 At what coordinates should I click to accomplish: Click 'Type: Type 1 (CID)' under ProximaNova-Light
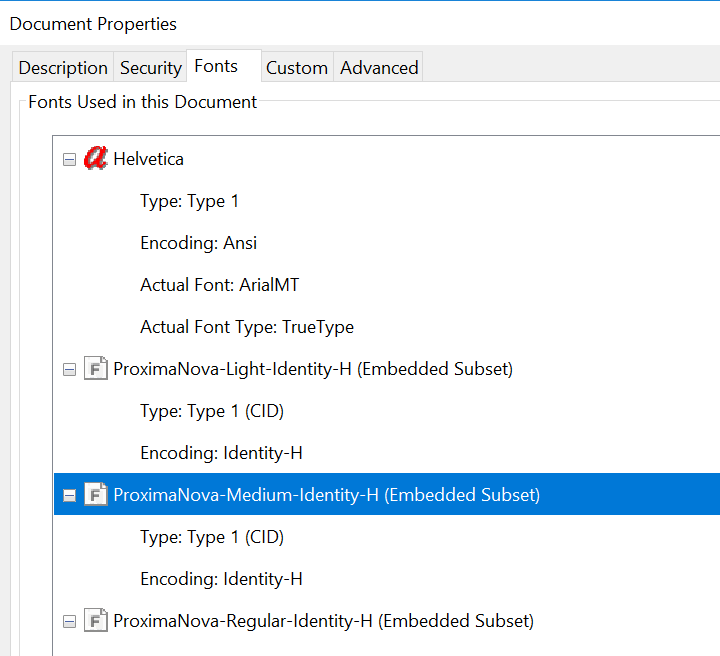pyautogui.click(x=212, y=411)
